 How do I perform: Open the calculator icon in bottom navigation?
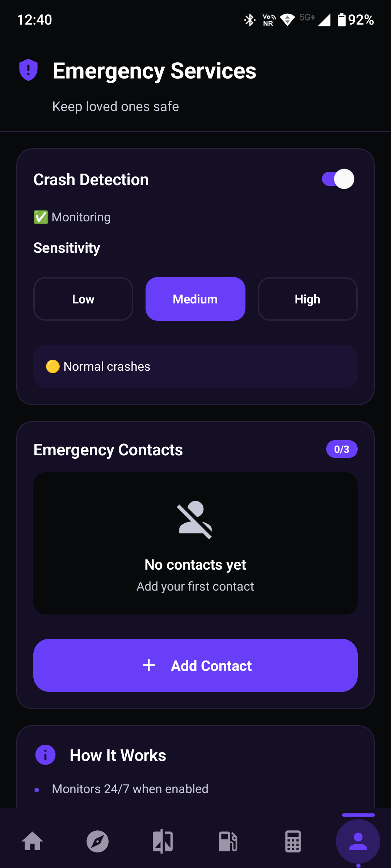tap(293, 842)
